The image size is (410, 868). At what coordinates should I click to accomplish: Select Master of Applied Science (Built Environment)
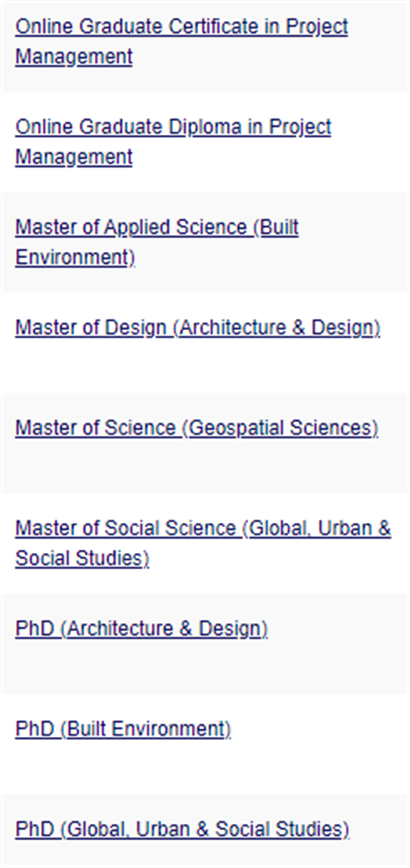[157, 242]
